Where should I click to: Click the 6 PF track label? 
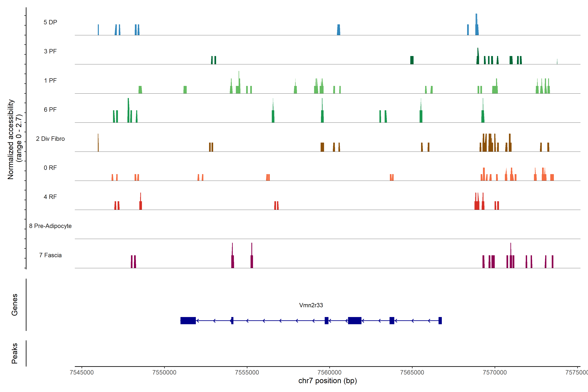point(50,109)
